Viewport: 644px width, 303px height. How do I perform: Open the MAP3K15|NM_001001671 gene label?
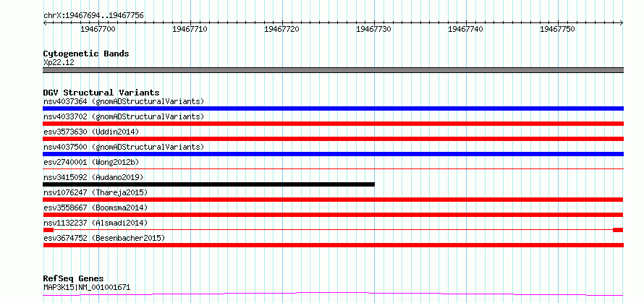[87, 287]
